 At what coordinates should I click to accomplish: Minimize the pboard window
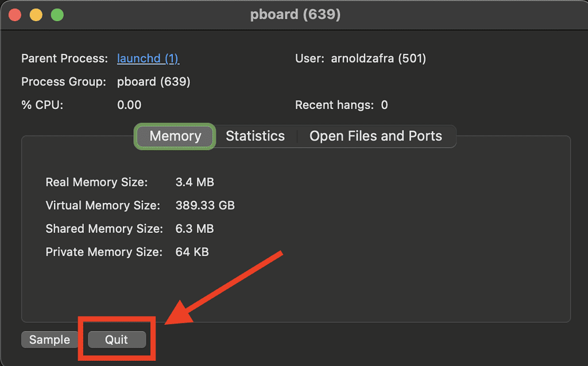35,14
